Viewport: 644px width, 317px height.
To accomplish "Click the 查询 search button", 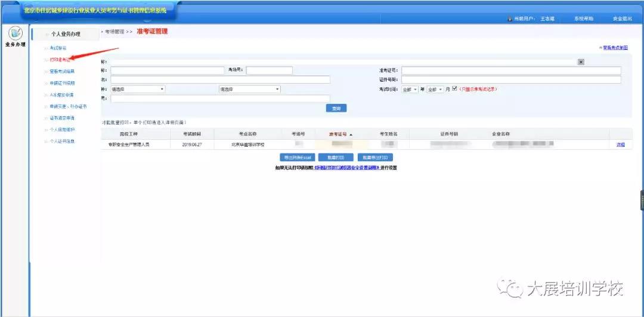I will point(336,108).
